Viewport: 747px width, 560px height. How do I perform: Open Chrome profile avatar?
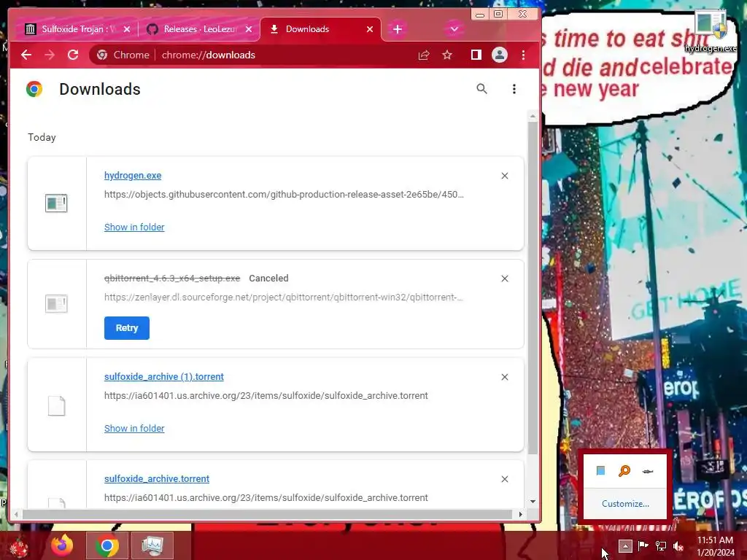[x=499, y=55]
